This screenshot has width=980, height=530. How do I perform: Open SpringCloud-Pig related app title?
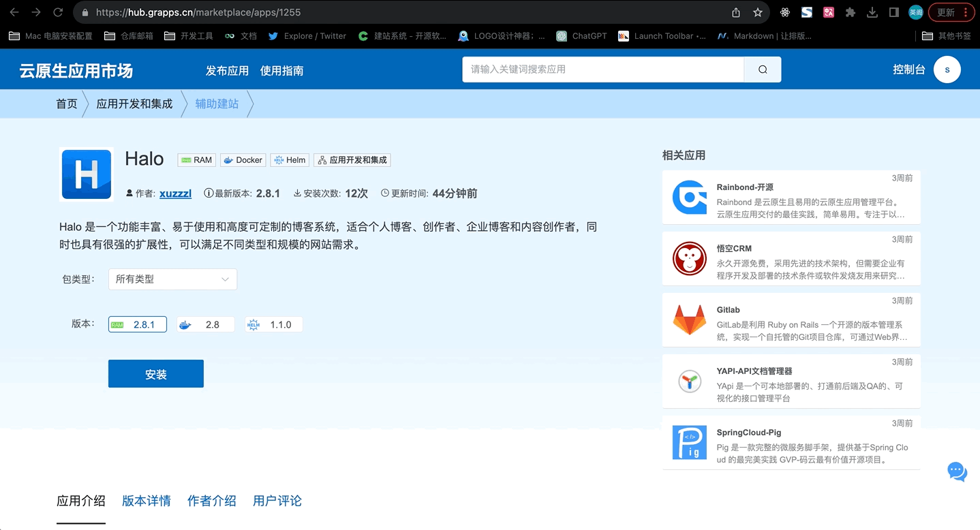pos(749,433)
